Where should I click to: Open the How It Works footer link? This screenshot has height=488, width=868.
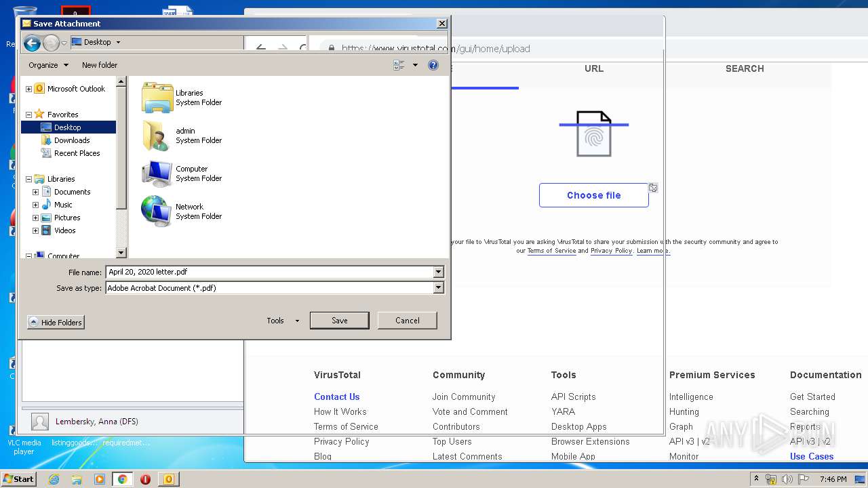(x=340, y=412)
